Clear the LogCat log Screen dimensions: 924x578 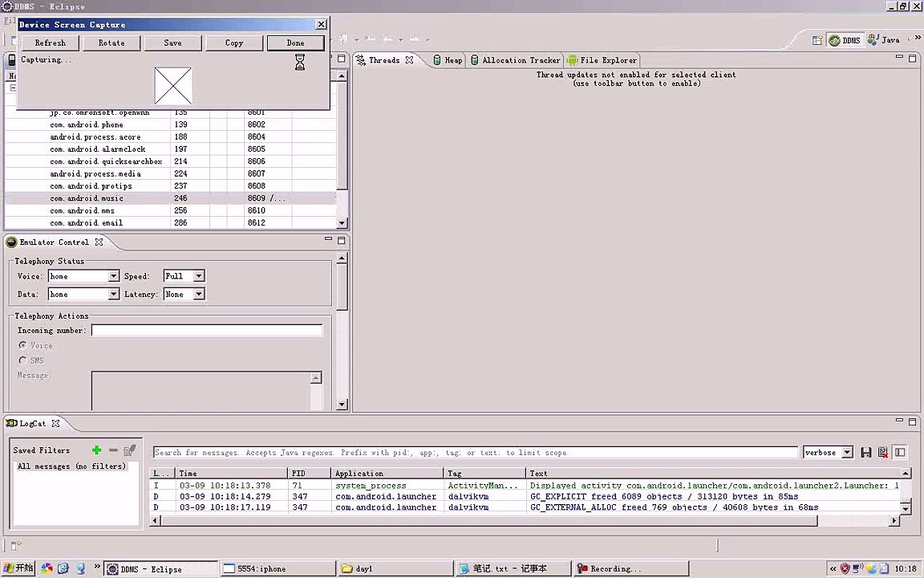click(x=883, y=453)
